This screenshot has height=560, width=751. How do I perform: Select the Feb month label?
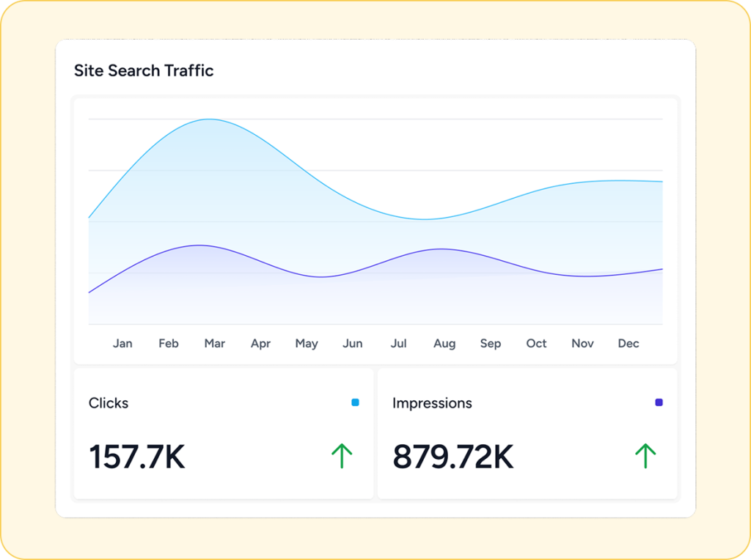169,343
